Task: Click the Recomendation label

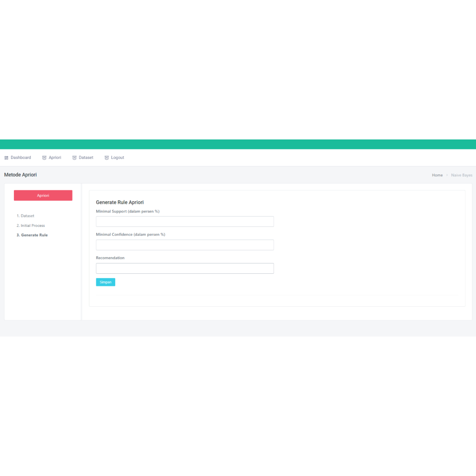Action: coord(110,258)
